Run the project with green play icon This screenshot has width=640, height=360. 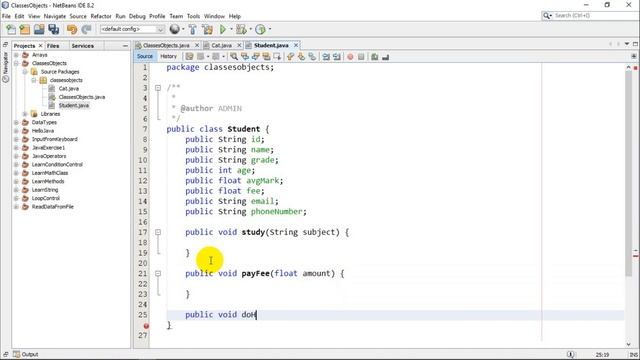coord(223,29)
